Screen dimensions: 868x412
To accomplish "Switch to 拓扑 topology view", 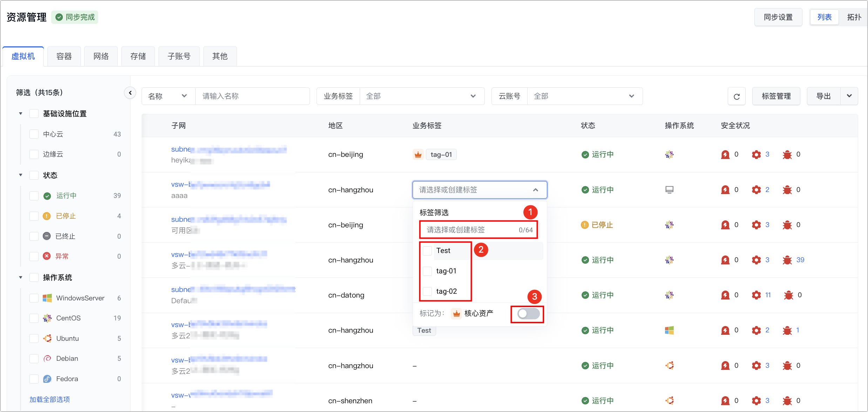I will click(x=854, y=17).
